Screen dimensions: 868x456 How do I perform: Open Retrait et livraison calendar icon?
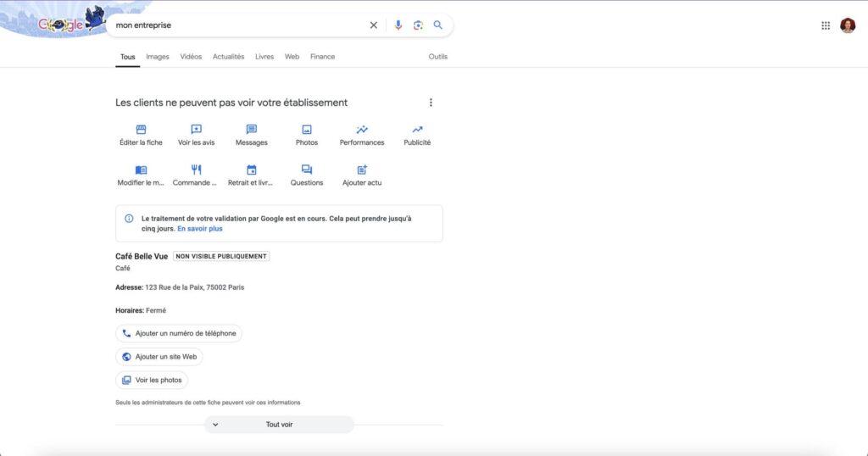pyautogui.click(x=251, y=170)
